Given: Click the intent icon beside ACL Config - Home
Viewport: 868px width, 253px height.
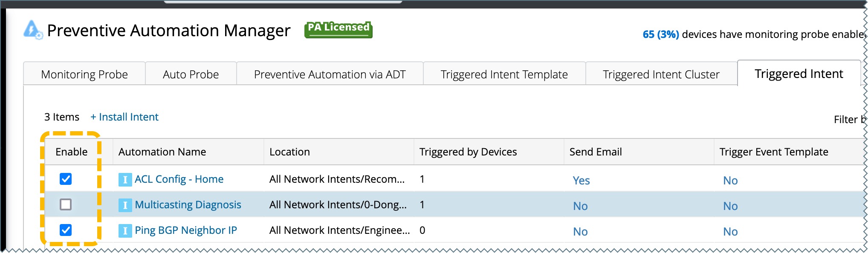Looking at the screenshot, I should click(x=125, y=180).
